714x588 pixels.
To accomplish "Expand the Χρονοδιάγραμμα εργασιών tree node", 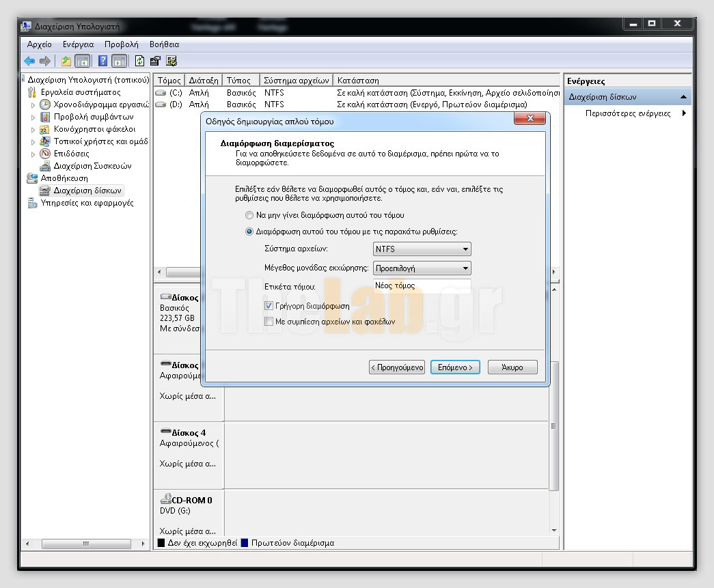I will pyautogui.click(x=33, y=105).
